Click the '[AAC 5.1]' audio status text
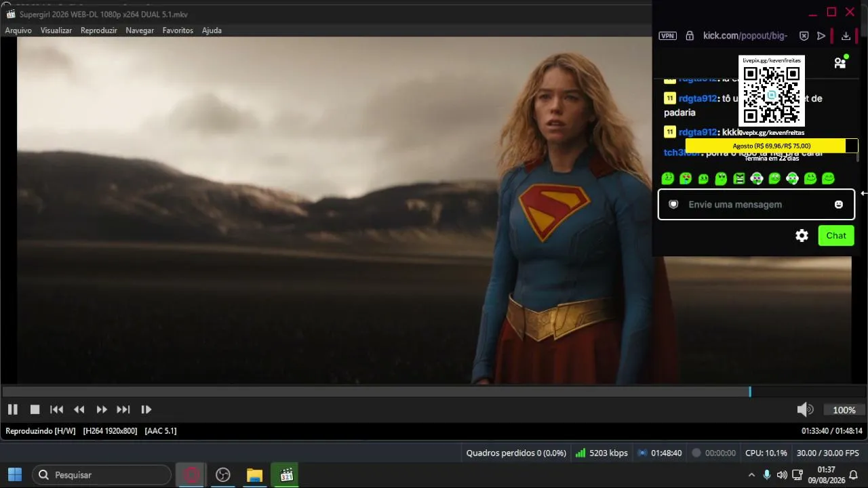This screenshot has width=868, height=488. point(161,431)
